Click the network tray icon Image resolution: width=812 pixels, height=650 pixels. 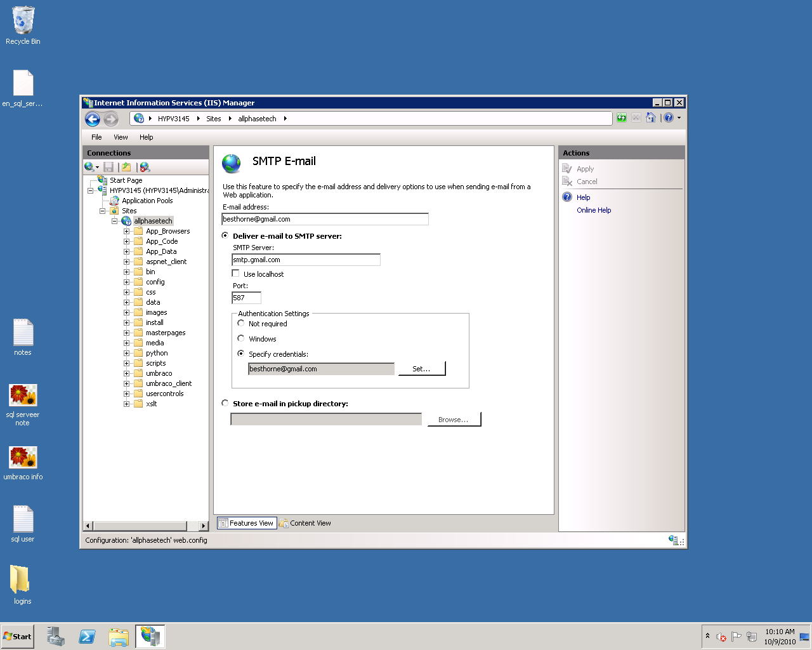(x=752, y=637)
